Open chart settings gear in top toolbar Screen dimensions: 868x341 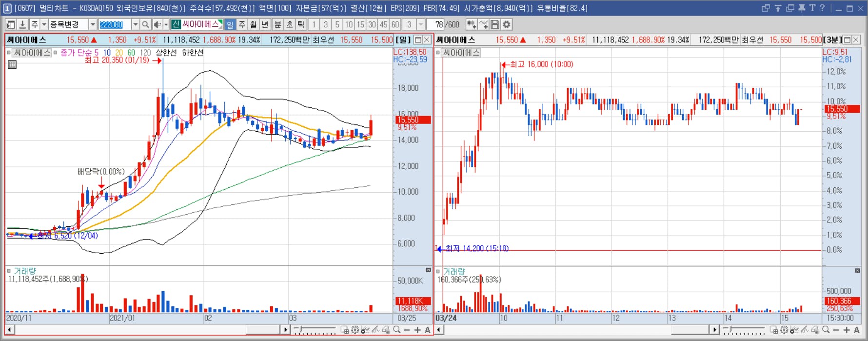coord(507,24)
